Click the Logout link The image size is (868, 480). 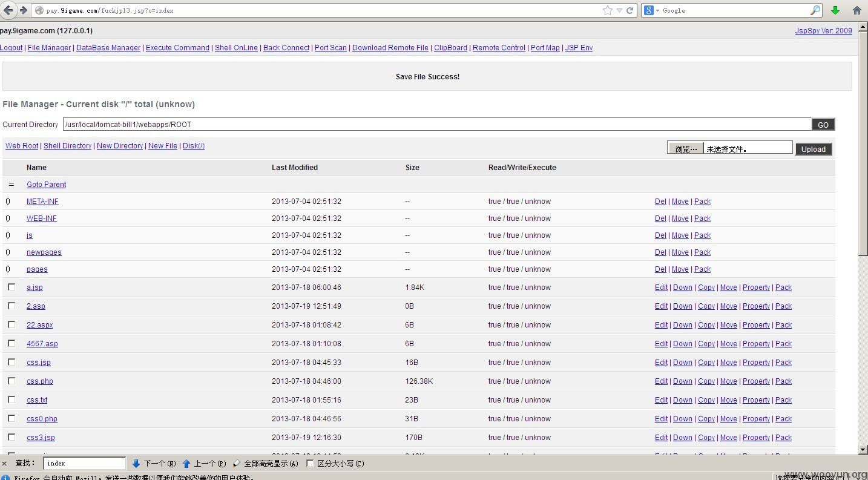point(11,48)
